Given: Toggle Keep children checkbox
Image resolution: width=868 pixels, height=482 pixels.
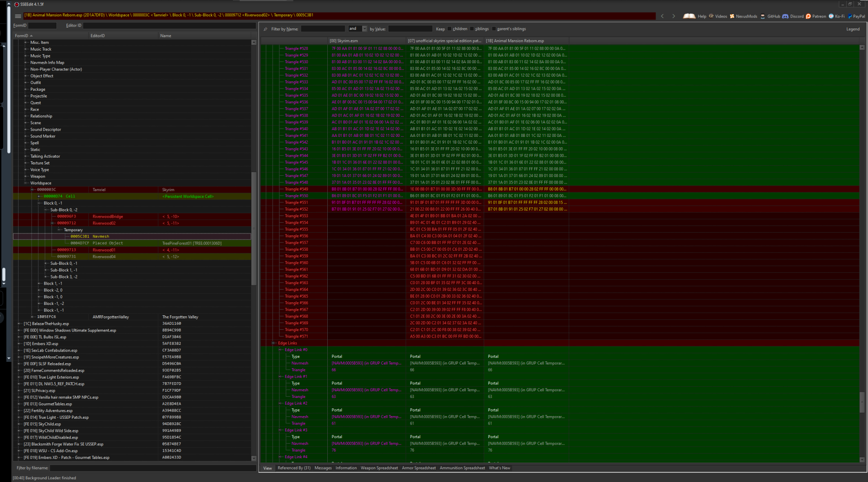Looking at the screenshot, I should tap(449, 29).
